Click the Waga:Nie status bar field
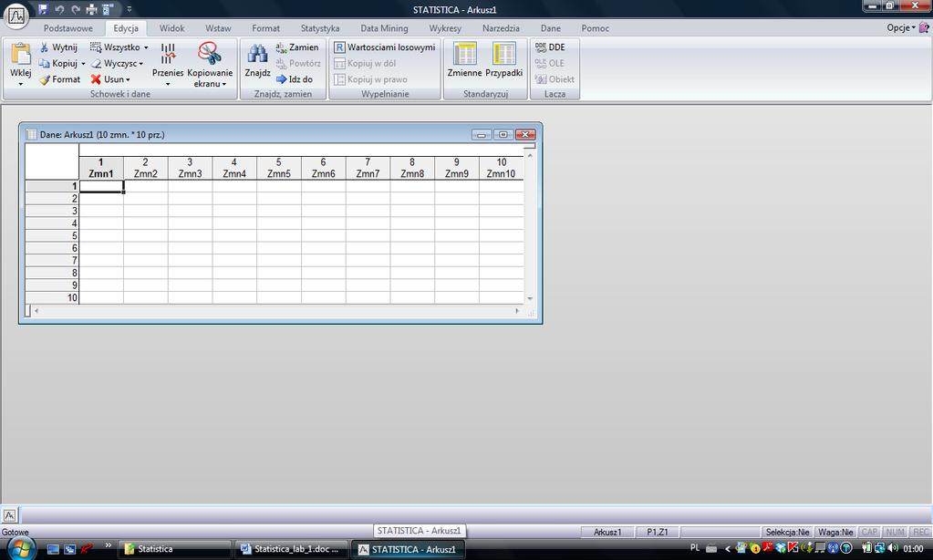Screen dimensions: 933x560 coord(835,532)
